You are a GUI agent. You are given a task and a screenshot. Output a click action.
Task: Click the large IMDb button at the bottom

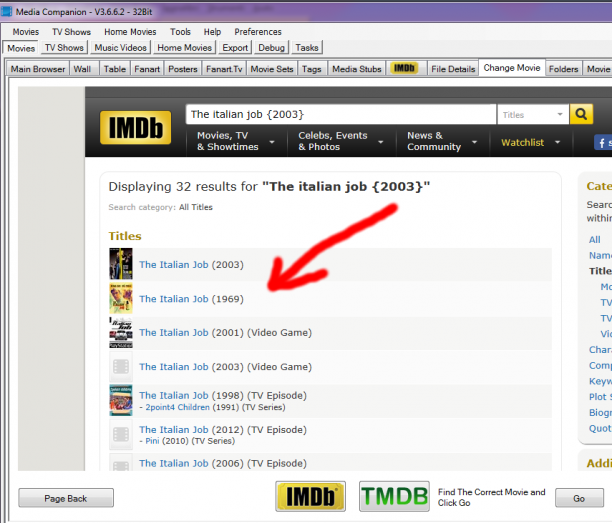[x=310, y=496]
